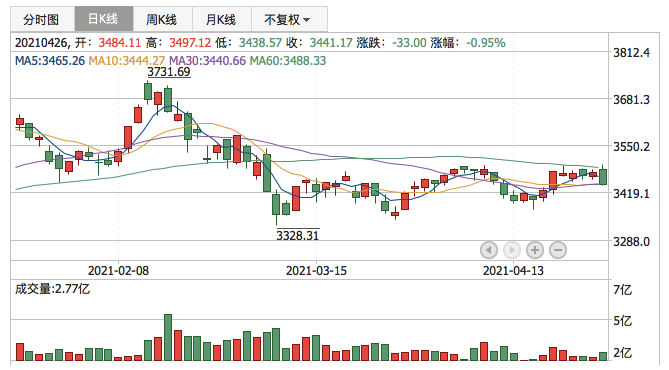The image size is (669, 370).
Task: Open the 周K线 tab
Action: tap(163, 20)
